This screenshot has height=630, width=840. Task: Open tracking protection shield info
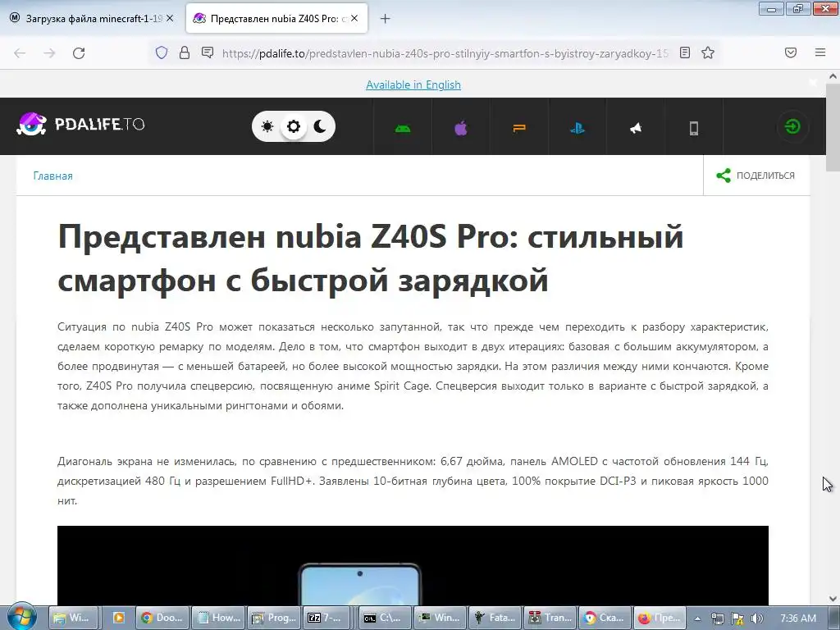162,52
